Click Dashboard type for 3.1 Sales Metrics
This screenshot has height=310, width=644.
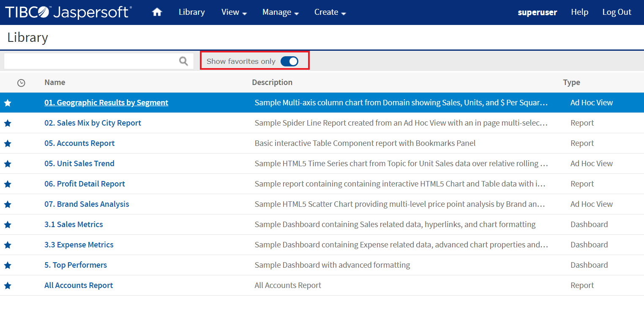pos(589,225)
